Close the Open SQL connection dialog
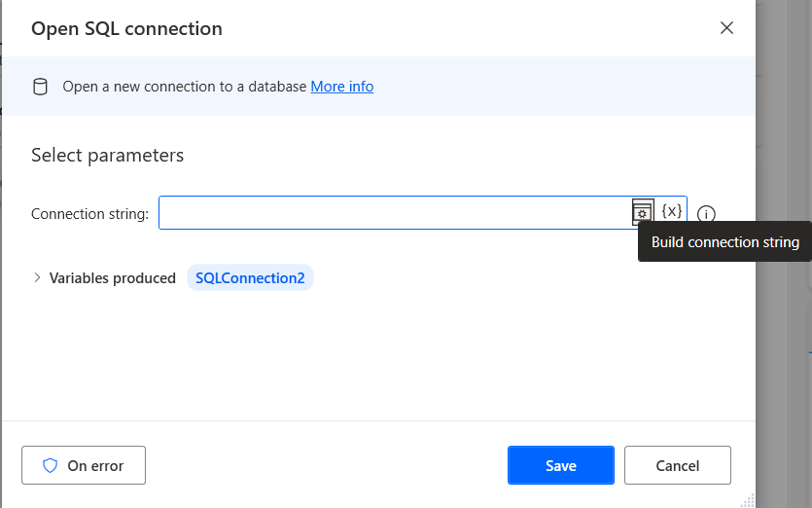The width and height of the screenshot is (812, 508). 726,28
